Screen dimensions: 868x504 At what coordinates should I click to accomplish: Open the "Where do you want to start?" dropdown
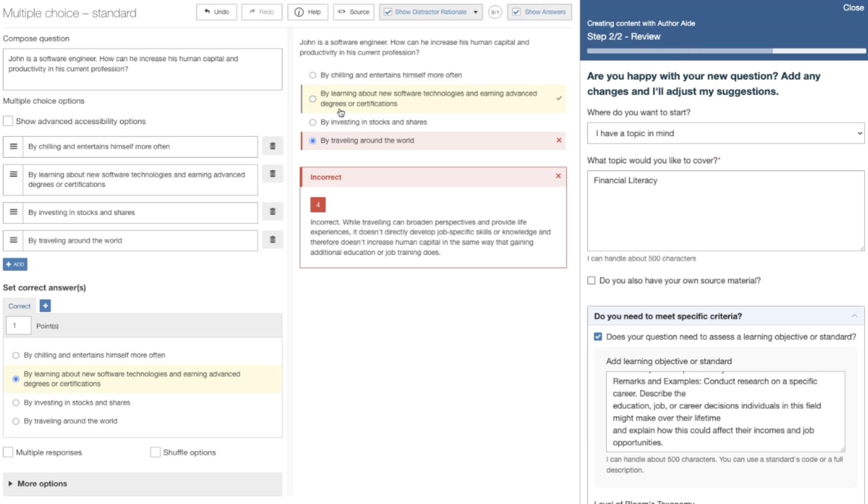point(725,133)
